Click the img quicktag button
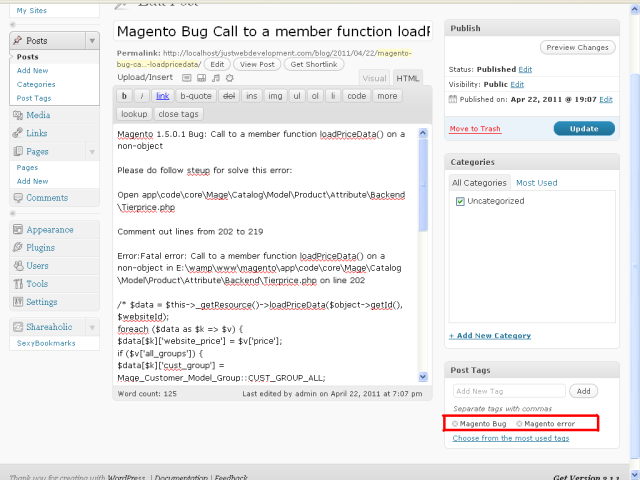The width and height of the screenshot is (640, 480). (x=275, y=96)
